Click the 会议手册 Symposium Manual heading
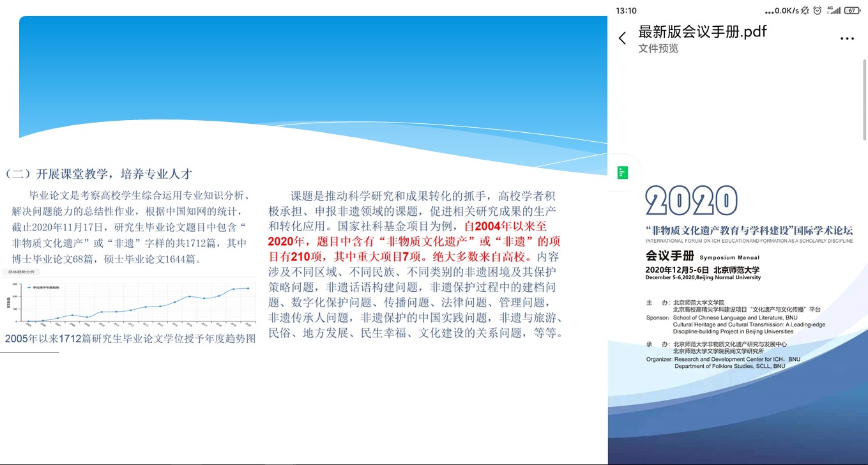The image size is (868, 465). tap(703, 257)
